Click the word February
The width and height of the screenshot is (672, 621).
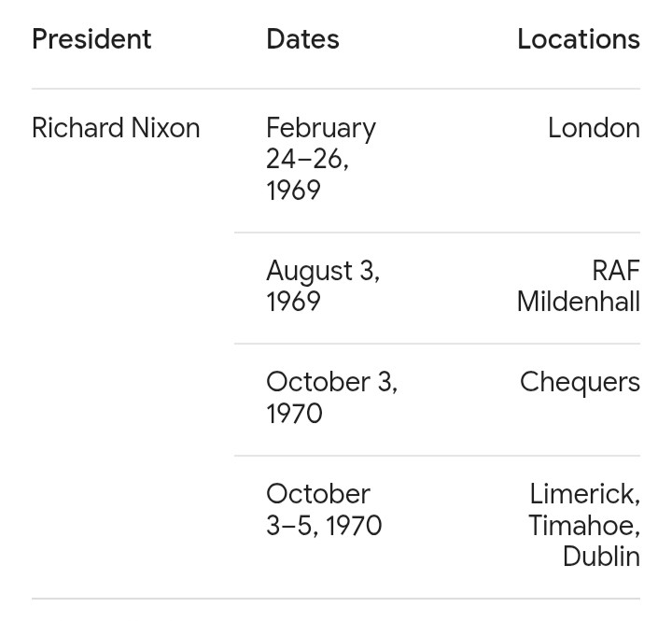320,128
